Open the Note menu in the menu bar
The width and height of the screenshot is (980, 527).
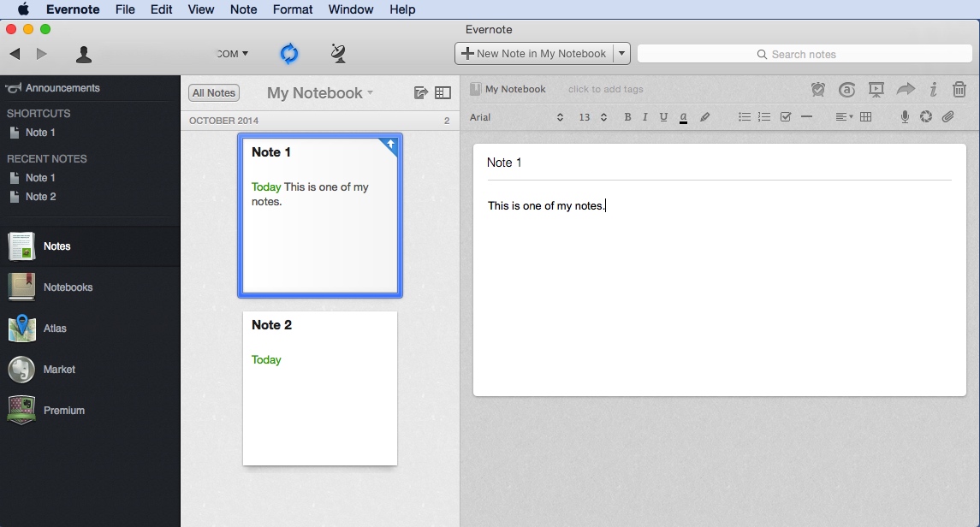[x=244, y=9]
